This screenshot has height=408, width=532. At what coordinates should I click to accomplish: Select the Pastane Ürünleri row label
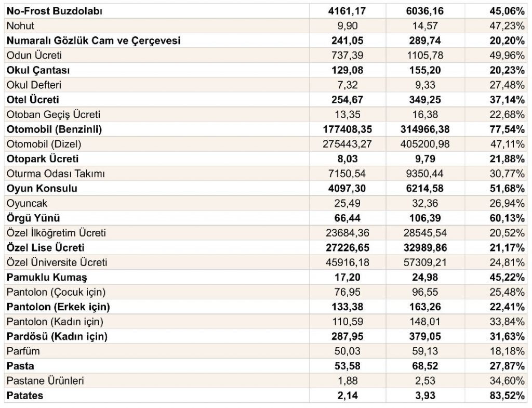point(45,380)
